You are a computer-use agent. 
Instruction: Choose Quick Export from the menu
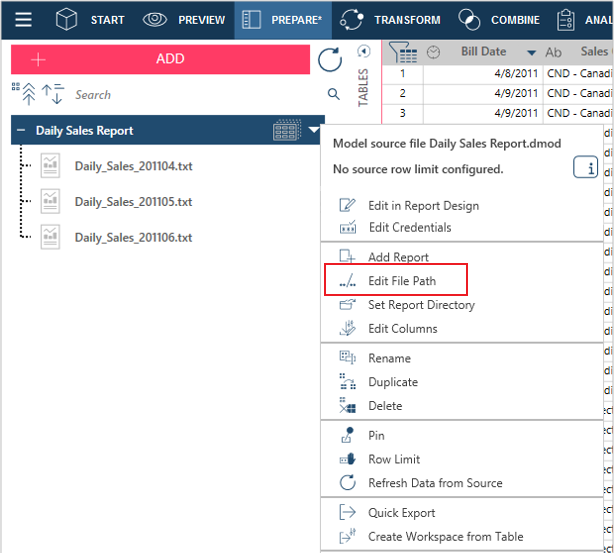401,513
